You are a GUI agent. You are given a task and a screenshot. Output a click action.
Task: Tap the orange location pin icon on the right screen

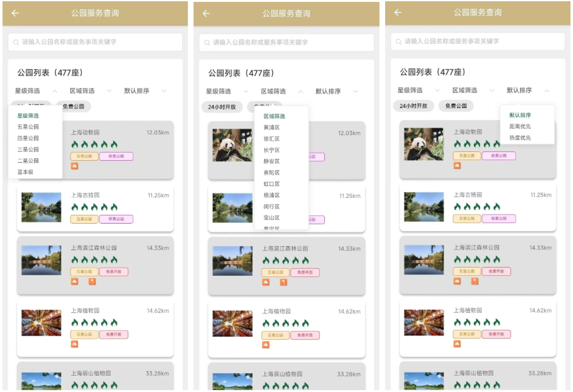[x=474, y=281]
